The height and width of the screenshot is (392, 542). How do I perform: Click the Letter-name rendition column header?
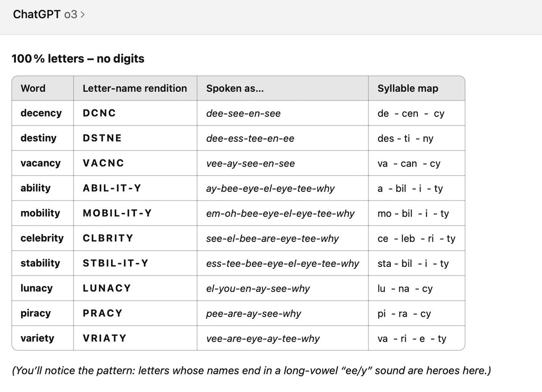coord(134,88)
